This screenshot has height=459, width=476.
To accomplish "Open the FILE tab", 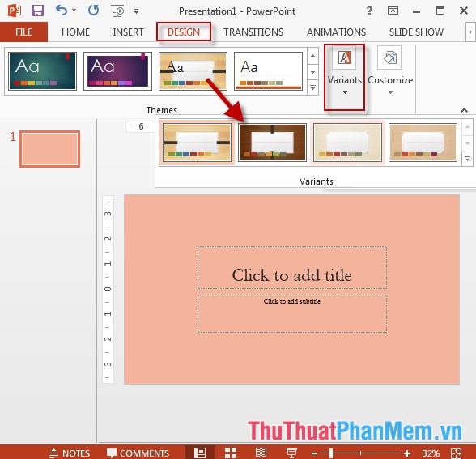I will click(x=23, y=32).
